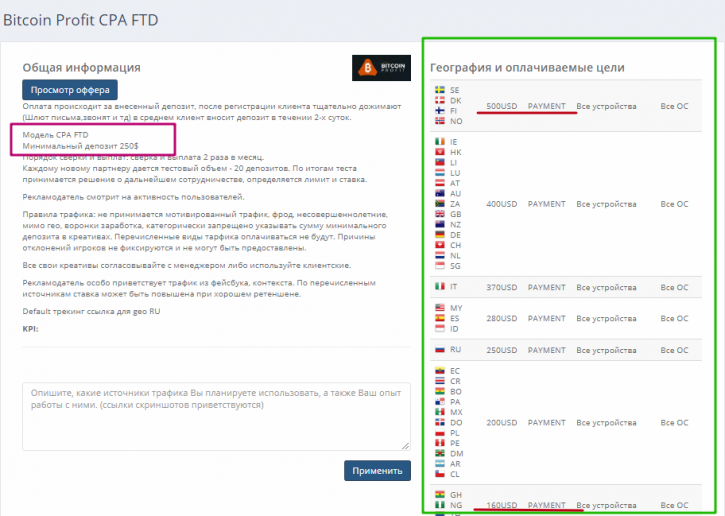Screen dimensions: 725x516
Task: Click the Switzerland flag icon next to CH
Action: click(x=440, y=245)
